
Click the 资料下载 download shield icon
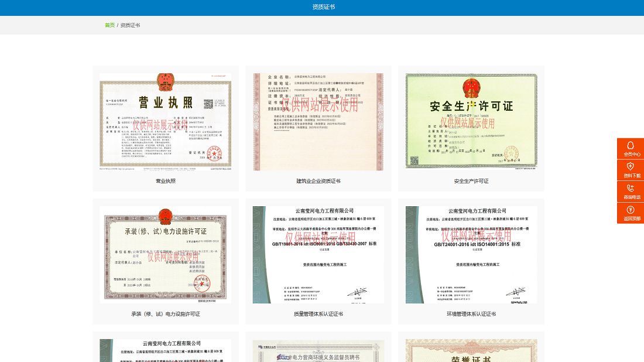coord(631,167)
